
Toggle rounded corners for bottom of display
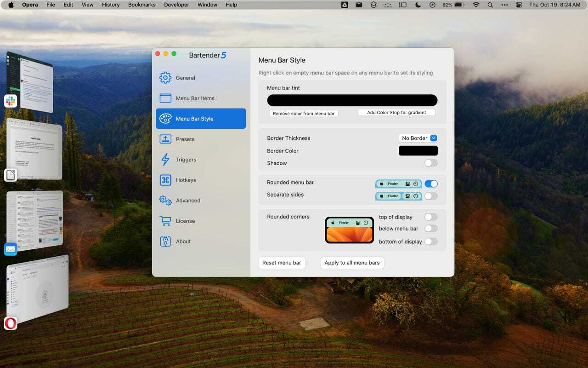(x=431, y=241)
